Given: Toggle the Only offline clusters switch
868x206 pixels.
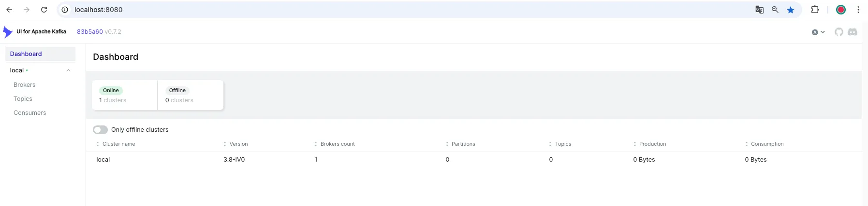Looking at the screenshot, I should [100, 130].
